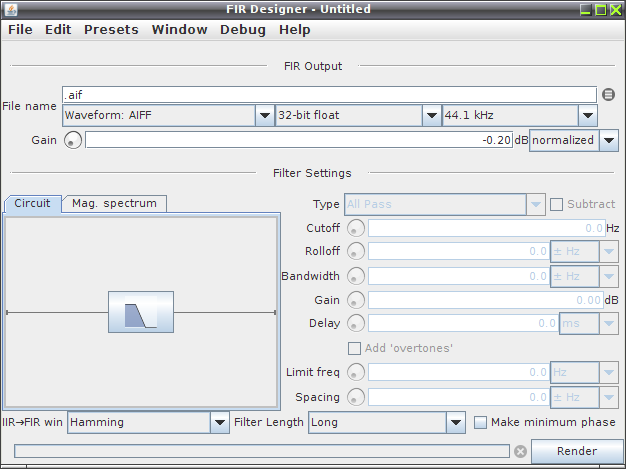
Task: Open the Debug menu
Action: (x=243, y=30)
